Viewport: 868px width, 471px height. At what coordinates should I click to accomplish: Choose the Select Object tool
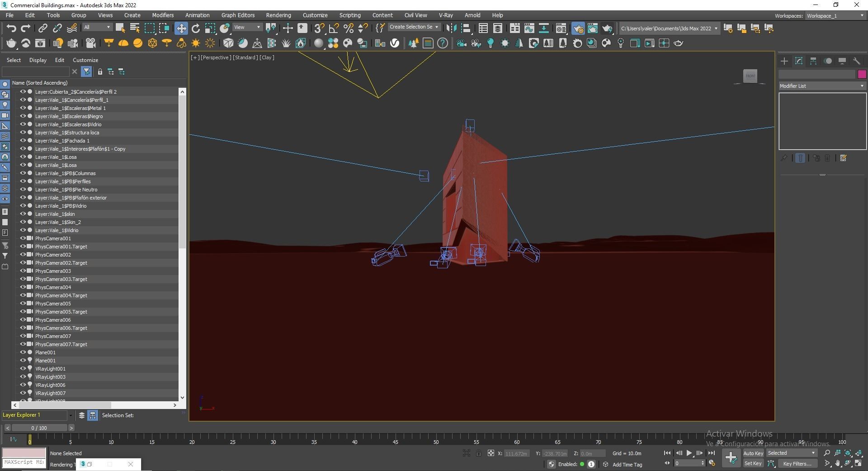tap(120, 28)
